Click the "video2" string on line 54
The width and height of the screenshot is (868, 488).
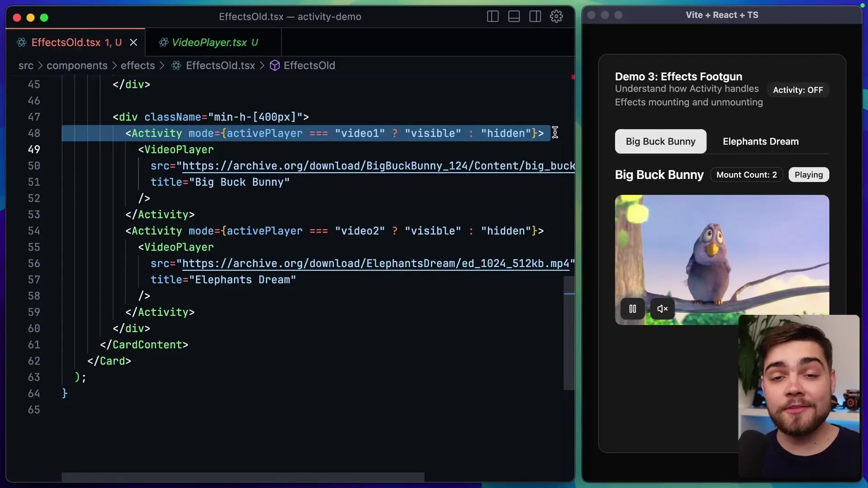[360, 231]
